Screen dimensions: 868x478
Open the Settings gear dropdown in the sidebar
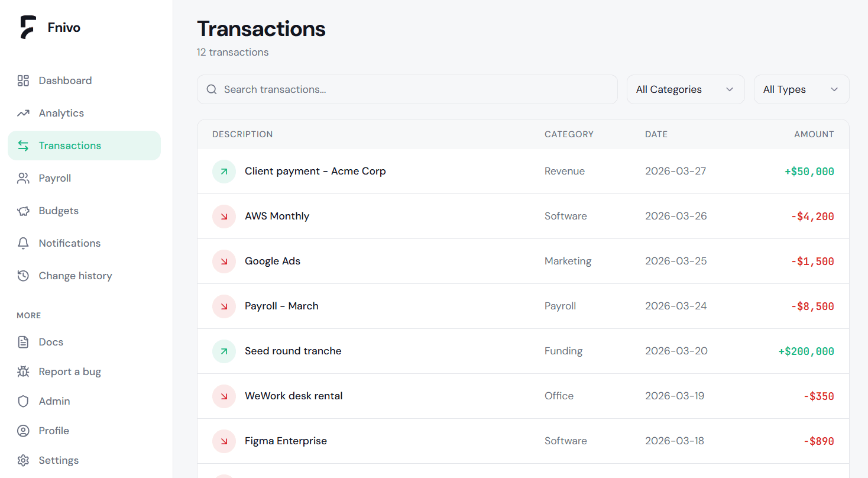coord(23,460)
